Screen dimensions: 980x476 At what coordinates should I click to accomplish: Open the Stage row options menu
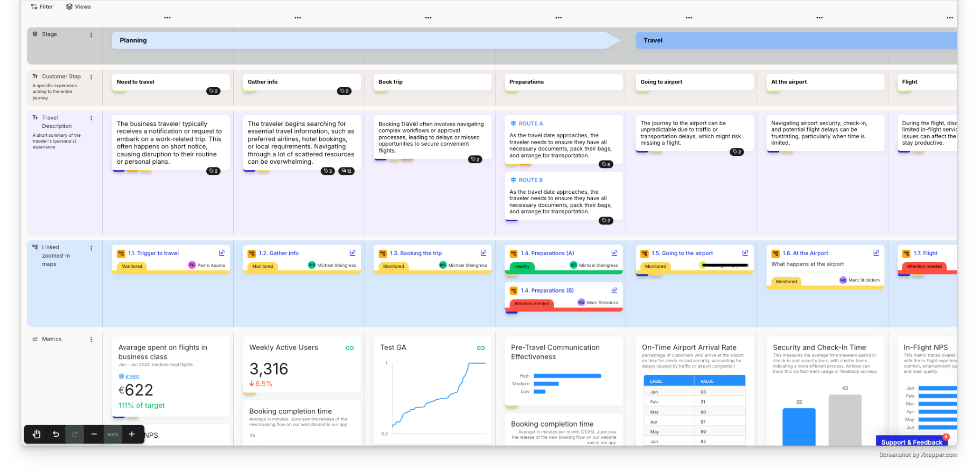click(x=91, y=34)
